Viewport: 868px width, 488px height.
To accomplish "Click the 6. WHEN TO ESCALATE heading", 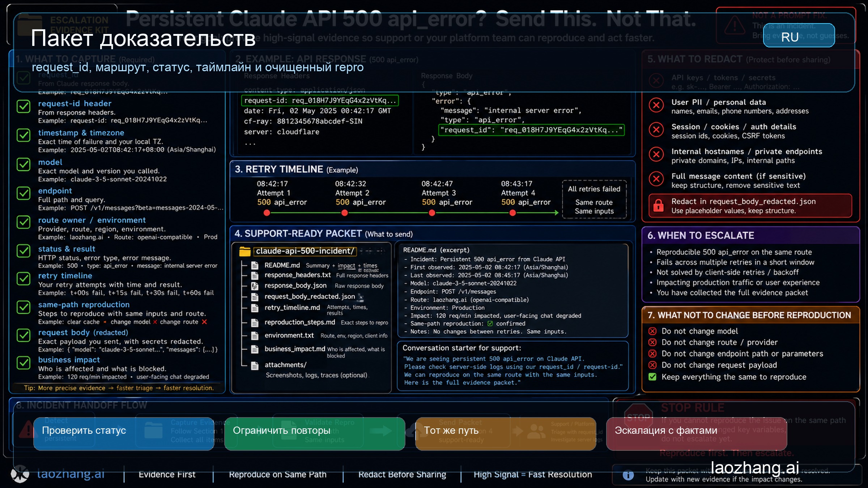I will coord(701,236).
